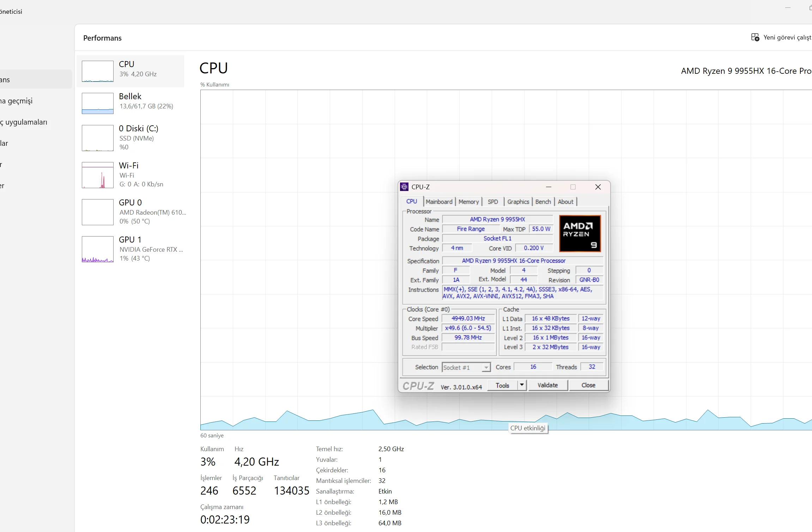Switch to the Memory tab in CPU-Z

(468, 202)
